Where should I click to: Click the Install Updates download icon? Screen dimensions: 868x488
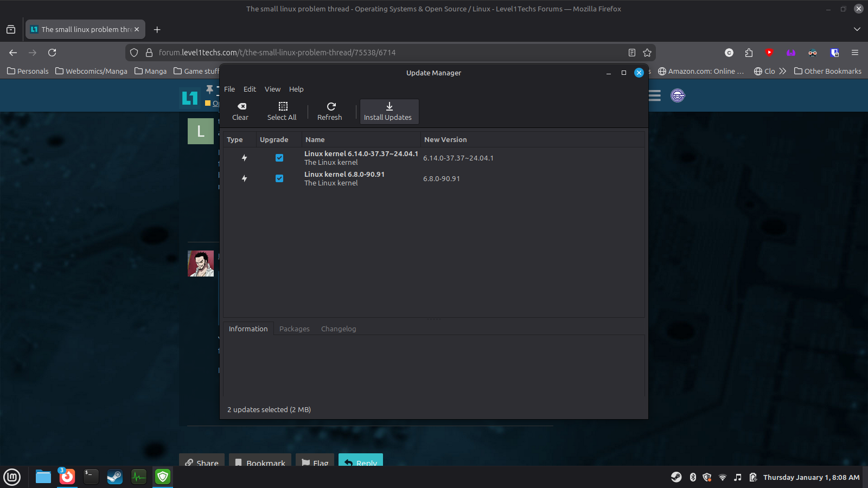pyautogui.click(x=389, y=106)
